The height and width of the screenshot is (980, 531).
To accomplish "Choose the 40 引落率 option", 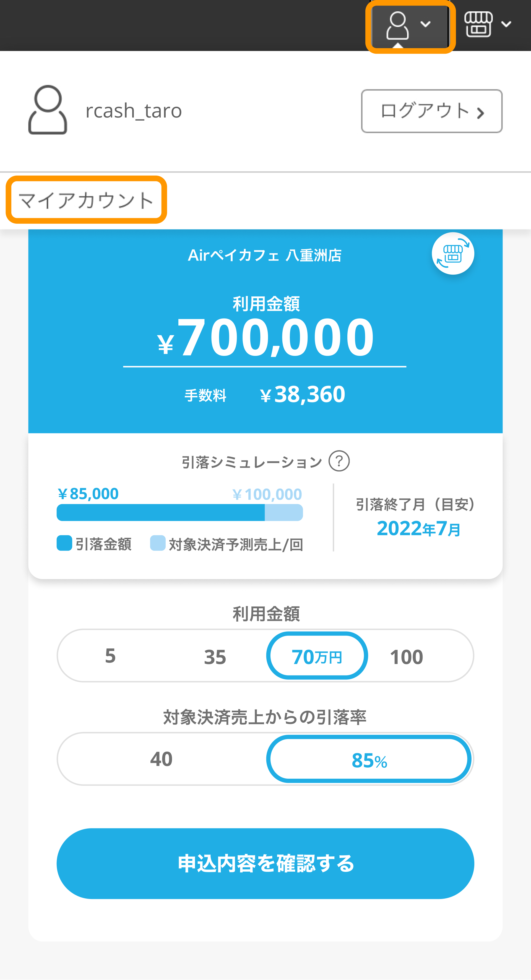I will click(x=161, y=759).
